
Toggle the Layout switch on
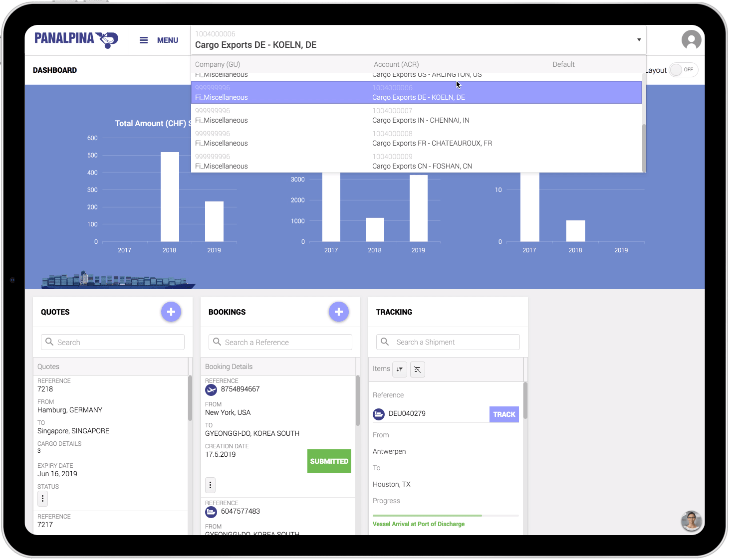(684, 70)
